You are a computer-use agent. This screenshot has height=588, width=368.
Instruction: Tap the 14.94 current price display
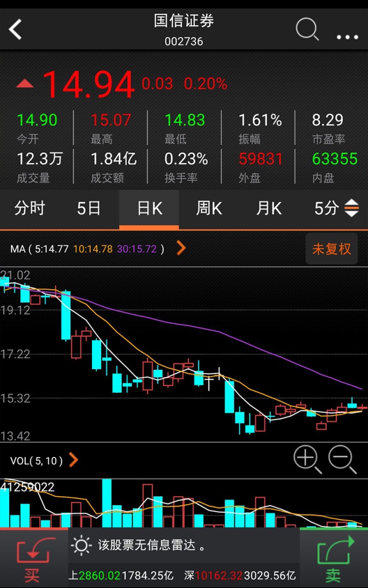click(89, 84)
